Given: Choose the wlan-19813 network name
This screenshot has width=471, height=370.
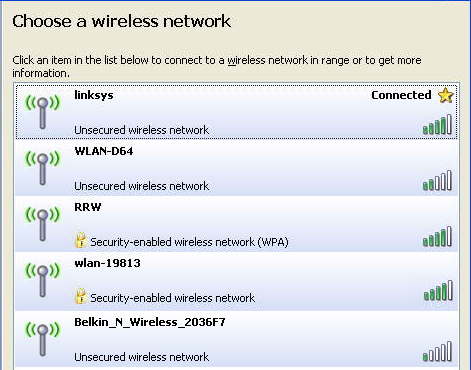Looking at the screenshot, I should coord(107,263).
